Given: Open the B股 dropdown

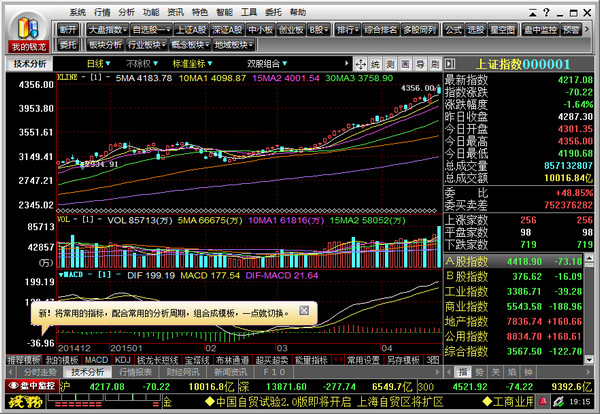Looking at the screenshot, I should click(x=319, y=29).
